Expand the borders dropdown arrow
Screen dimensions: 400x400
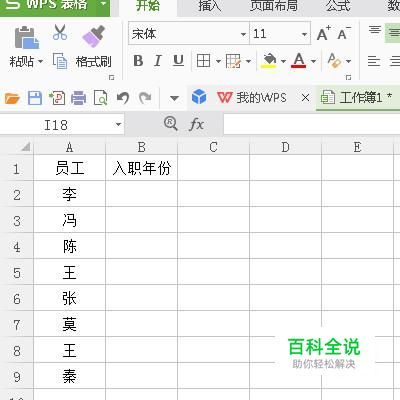(x=218, y=61)
